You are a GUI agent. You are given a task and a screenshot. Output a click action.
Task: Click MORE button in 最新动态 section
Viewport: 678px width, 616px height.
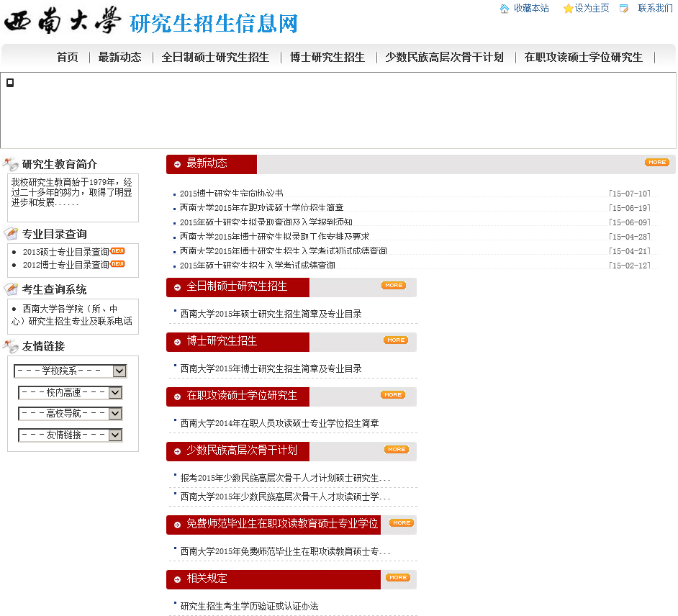click(657, 163)
